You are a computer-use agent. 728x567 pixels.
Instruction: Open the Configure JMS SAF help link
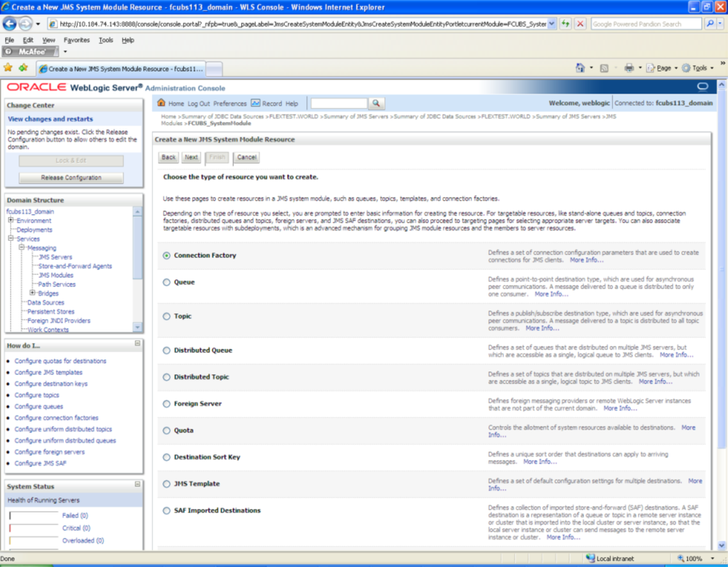pos(40,463)
